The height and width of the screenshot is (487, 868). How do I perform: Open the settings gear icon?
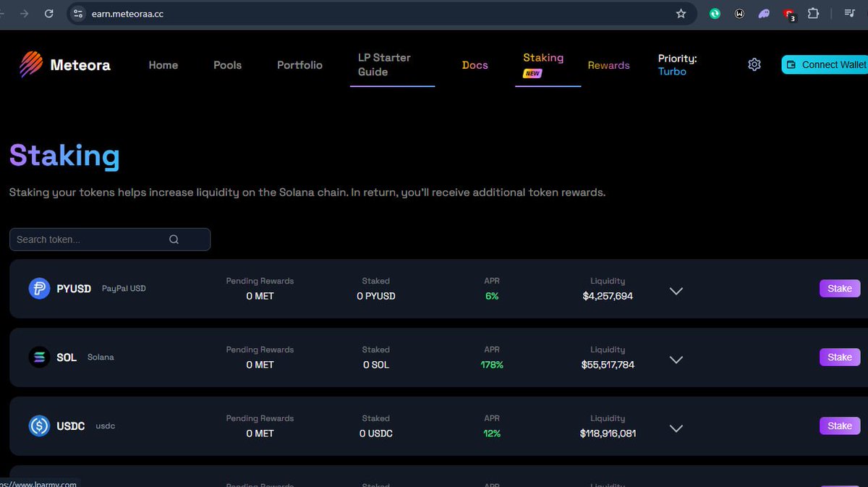pos(754,64)
